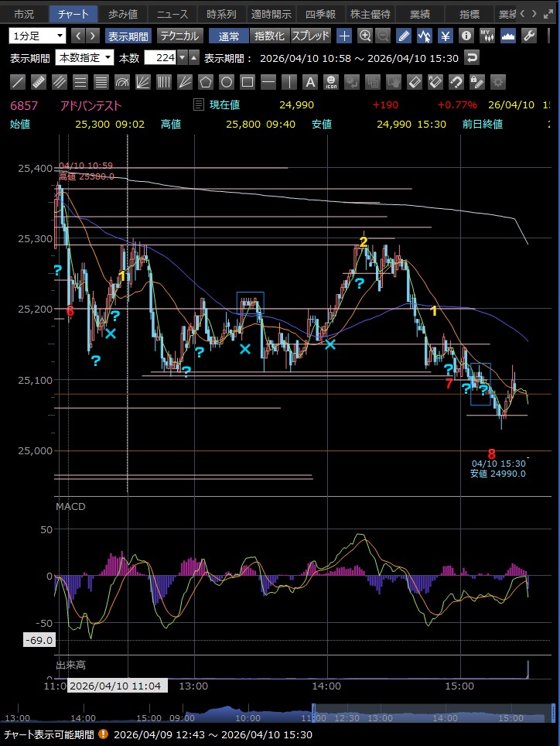
Task: Click the info 'i' icon
Action: pos(466,36)
